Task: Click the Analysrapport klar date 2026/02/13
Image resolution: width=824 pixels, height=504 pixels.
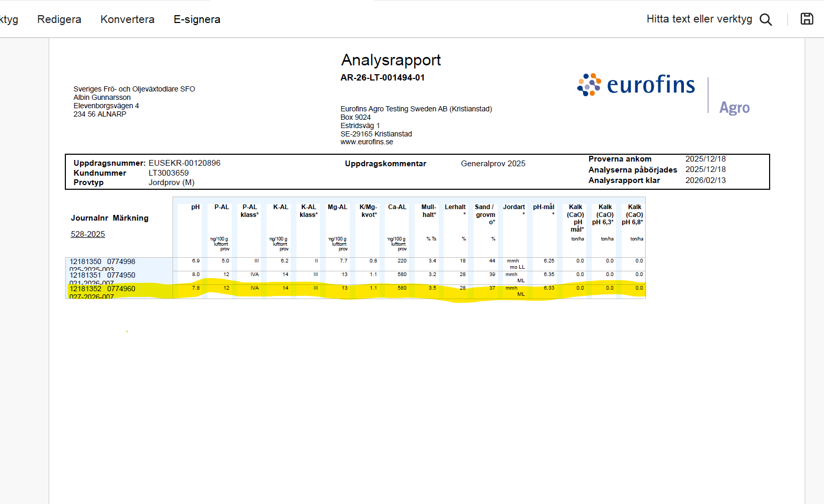Action: (705, 180)
